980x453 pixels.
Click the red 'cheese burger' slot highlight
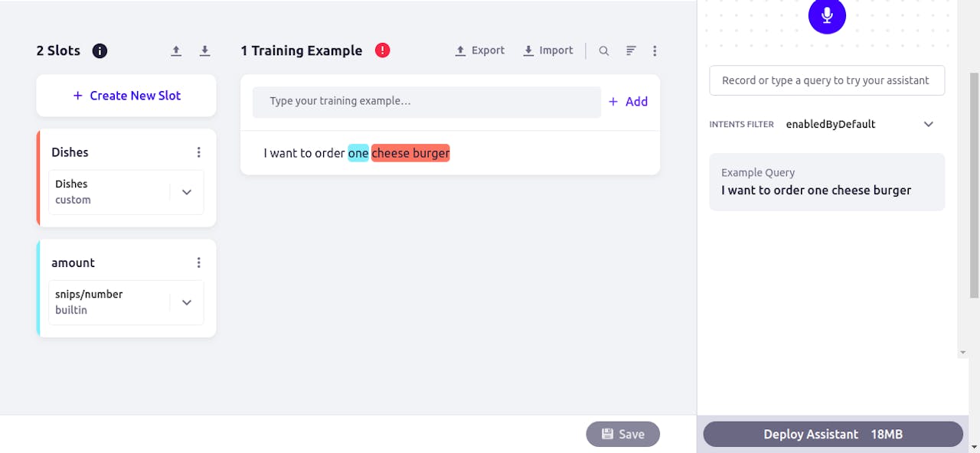point(410,153)
